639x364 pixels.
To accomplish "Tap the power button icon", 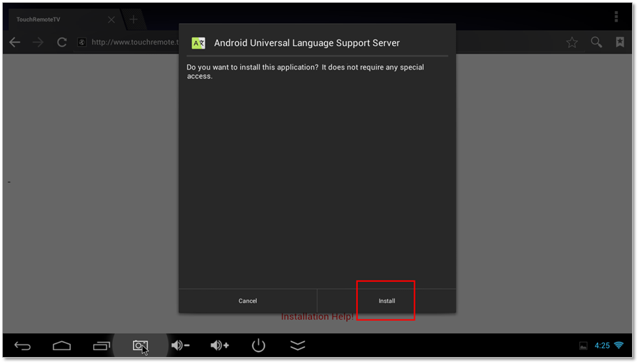I will click(258, 346).
